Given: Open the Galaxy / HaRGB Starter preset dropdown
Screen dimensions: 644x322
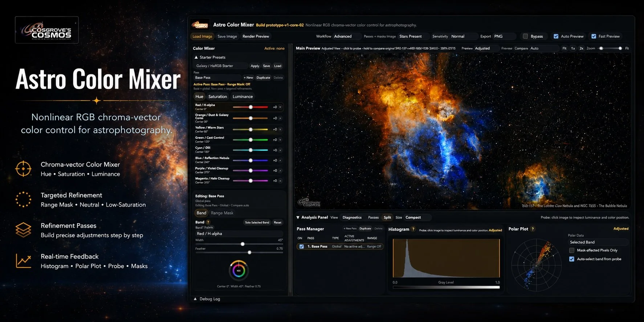Looking at the screenshot, I should click(221, 66).
